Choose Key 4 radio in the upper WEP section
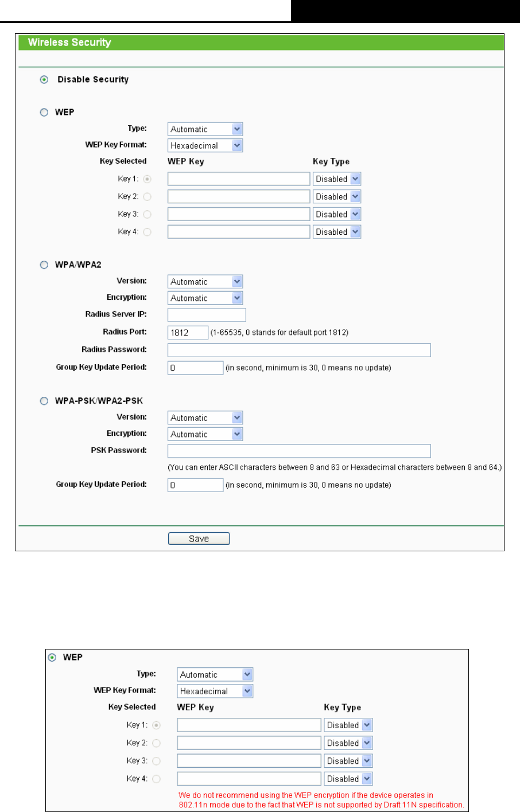Screen dimensions: 520x812 148,232
